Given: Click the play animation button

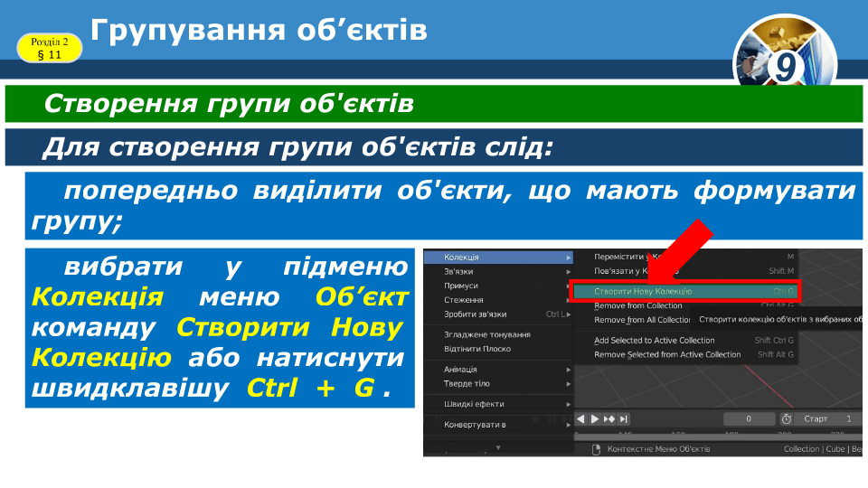Looking at the screenshot, I should [x=595, y=419].
